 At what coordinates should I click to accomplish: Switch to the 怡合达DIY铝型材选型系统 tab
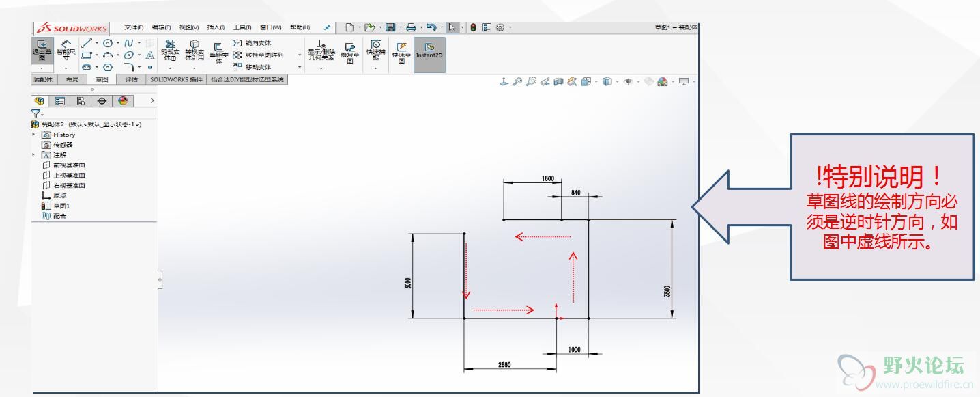coord(247,79)
